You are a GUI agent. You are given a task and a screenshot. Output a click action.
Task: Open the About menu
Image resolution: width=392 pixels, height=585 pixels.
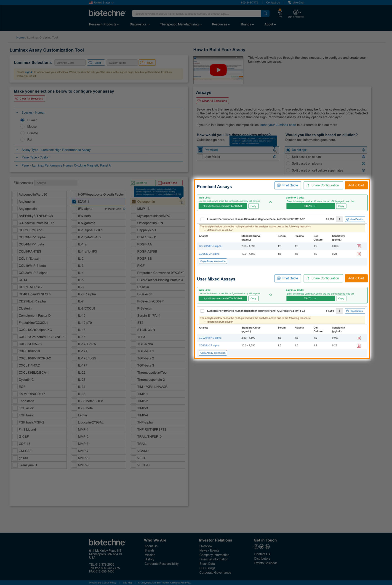pyautogui.click(x=270, y=24)
